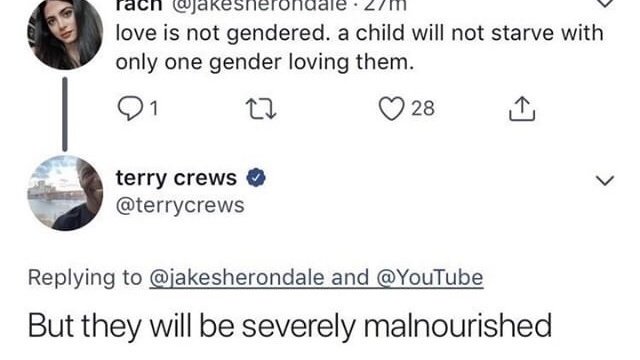
Task: Click the reply speech bubble icon
Action: [130, 109]
